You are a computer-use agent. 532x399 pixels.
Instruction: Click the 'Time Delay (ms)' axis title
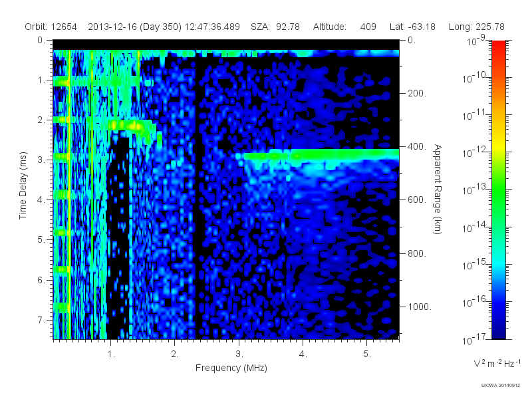23,186
